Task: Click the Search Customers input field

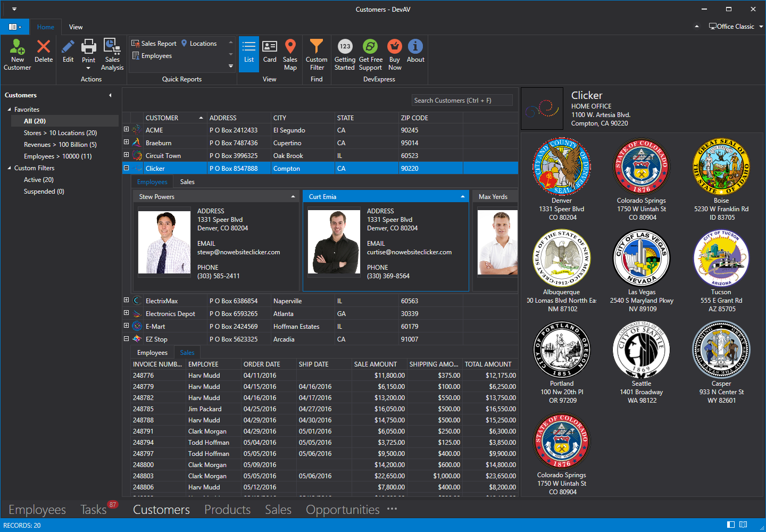Action: pyautogui.click(x=462, y=101)
